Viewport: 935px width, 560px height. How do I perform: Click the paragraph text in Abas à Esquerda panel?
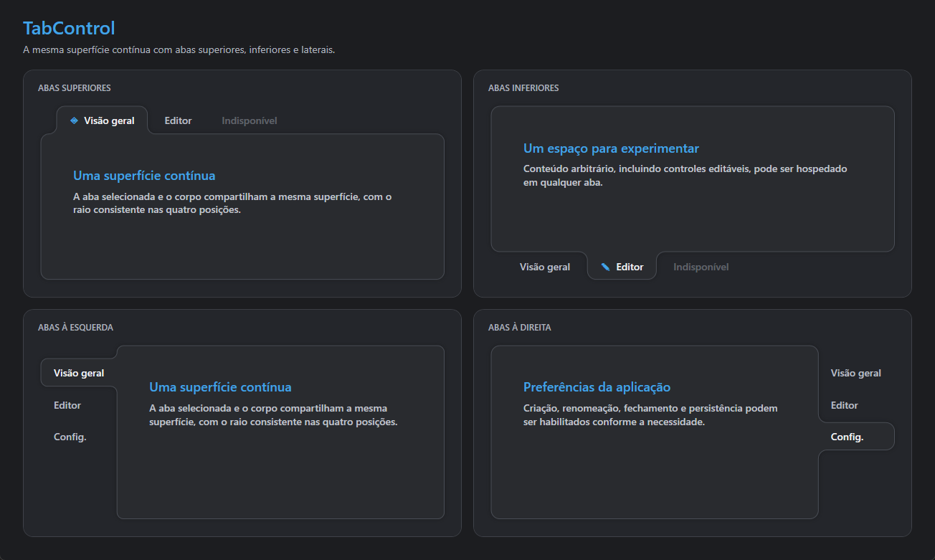[273, 415]
